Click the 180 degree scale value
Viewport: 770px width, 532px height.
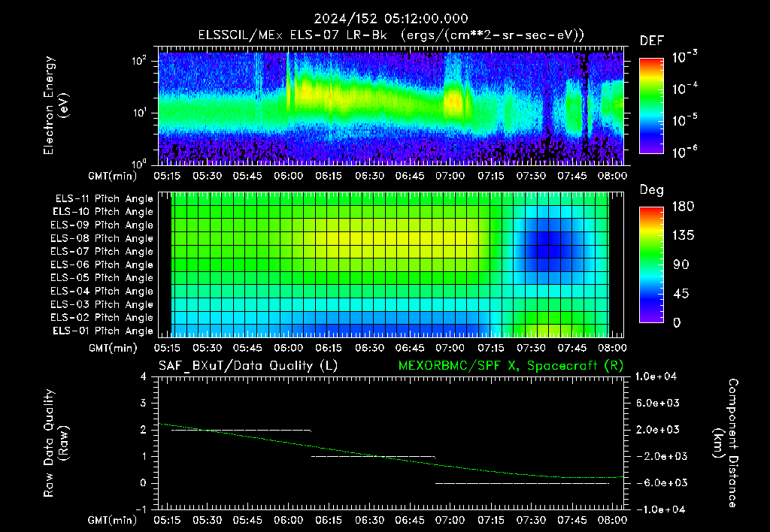coord(684,207)
